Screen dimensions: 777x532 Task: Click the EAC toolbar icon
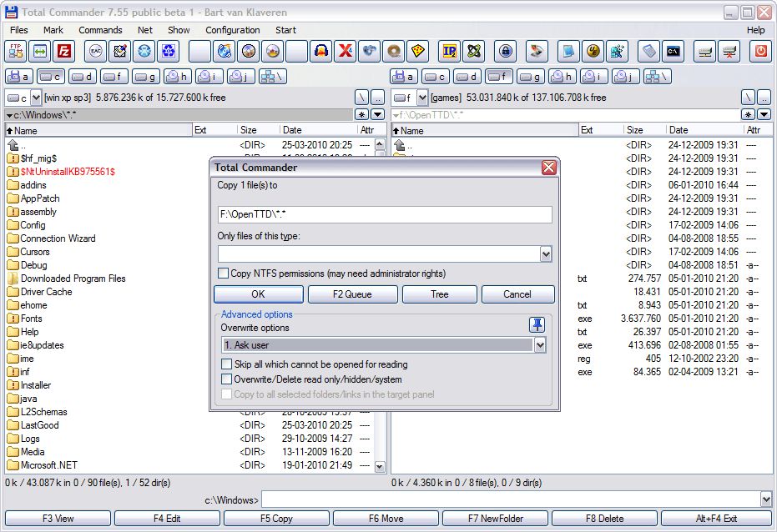(96, 51)
